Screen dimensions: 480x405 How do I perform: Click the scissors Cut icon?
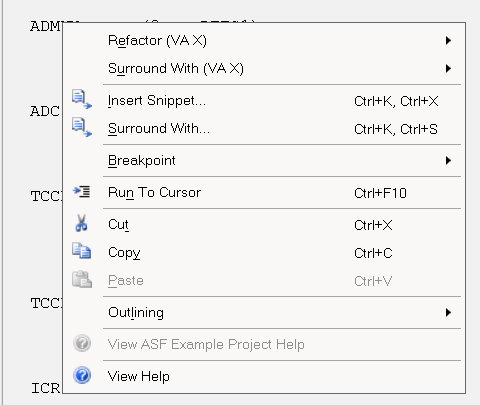click(81, 223)
